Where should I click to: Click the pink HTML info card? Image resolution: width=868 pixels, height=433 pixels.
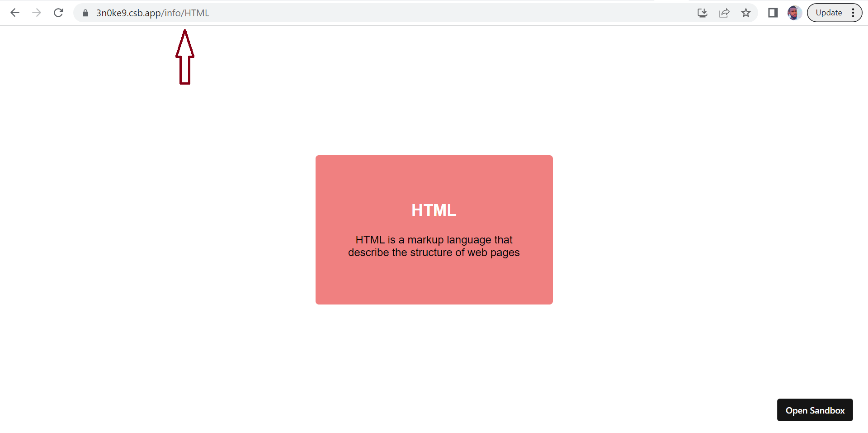point(434,230)
